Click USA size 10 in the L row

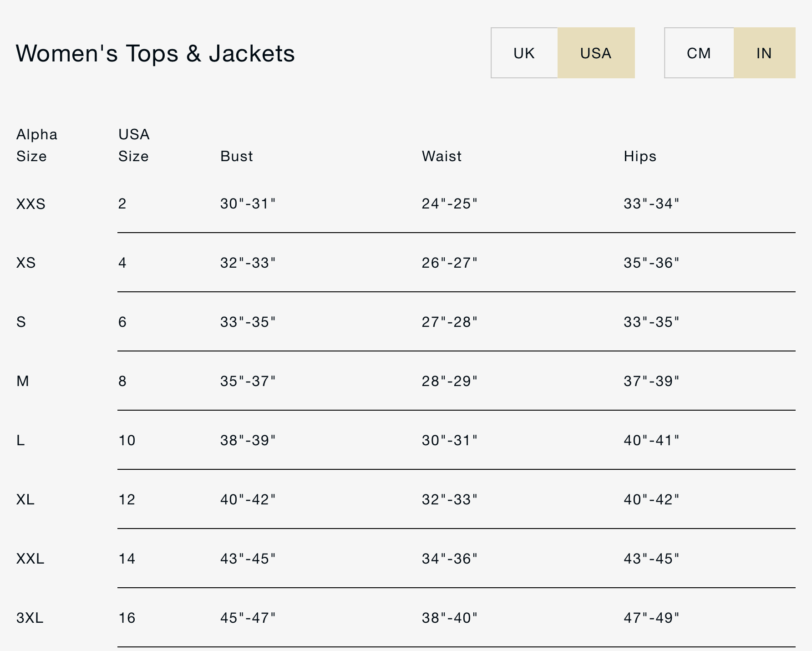tap(127, 440)
